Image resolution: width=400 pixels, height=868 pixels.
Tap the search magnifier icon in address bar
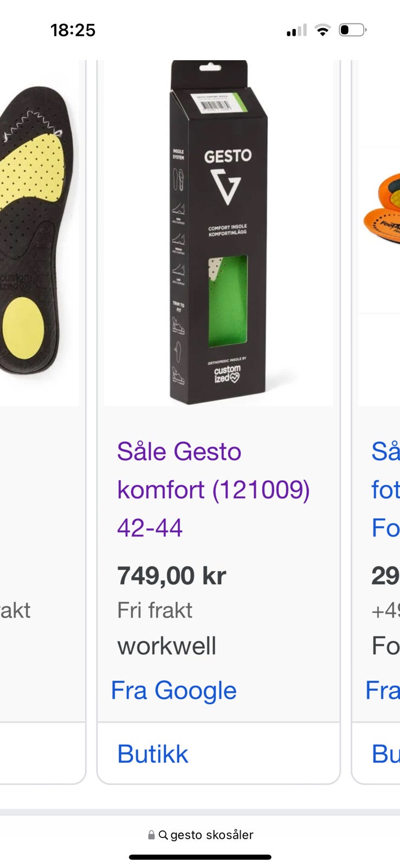(163, 835)
